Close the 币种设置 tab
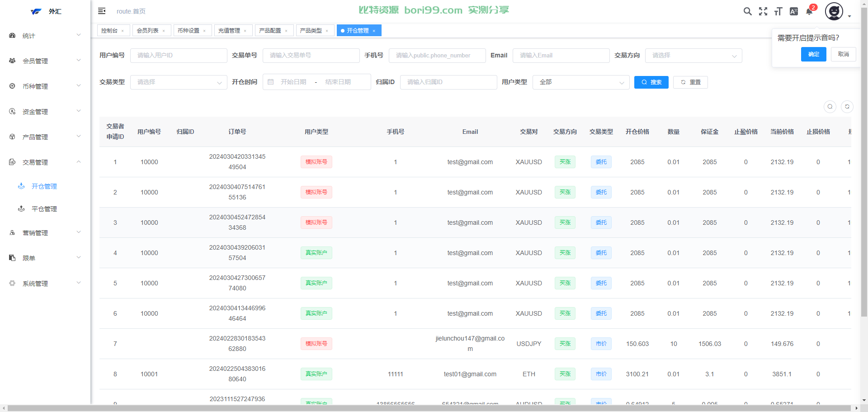This screenshot has width=868, height=412. [204, 31]
